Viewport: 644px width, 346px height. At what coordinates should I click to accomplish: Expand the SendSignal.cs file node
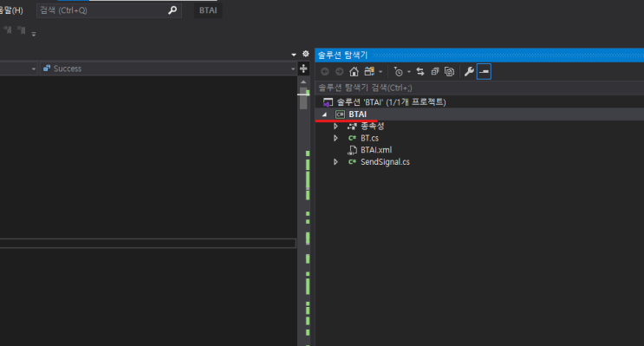(x=335, y=162)
